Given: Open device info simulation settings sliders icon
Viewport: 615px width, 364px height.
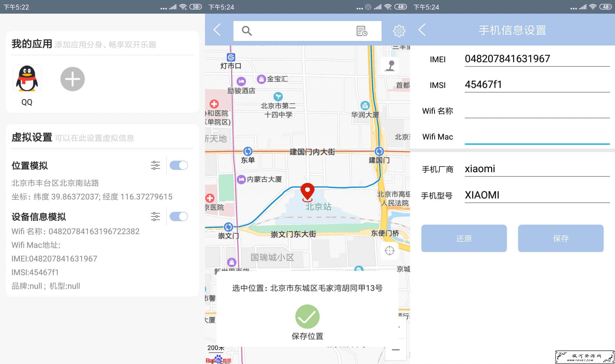Looking at the screenshot, I should (155, 216).
